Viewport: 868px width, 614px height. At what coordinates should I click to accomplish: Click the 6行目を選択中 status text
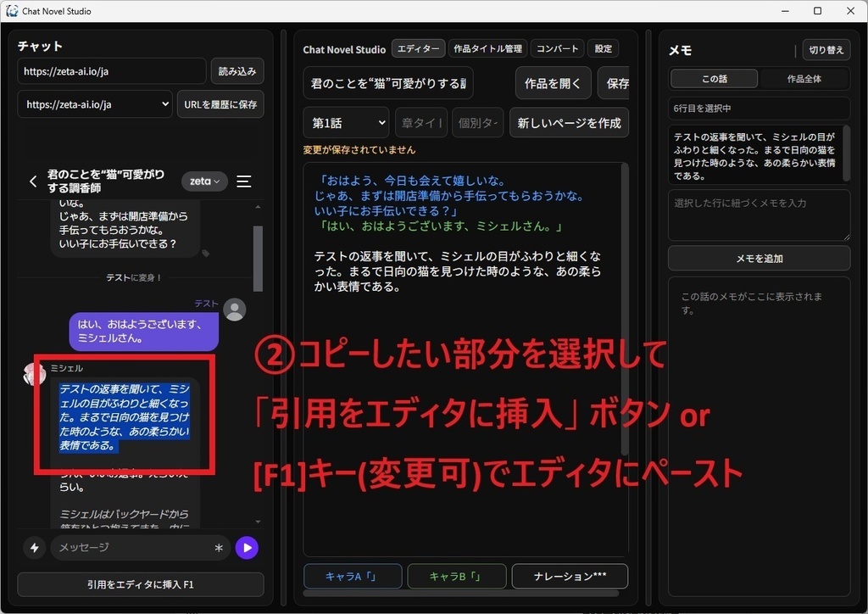(702, 109)
